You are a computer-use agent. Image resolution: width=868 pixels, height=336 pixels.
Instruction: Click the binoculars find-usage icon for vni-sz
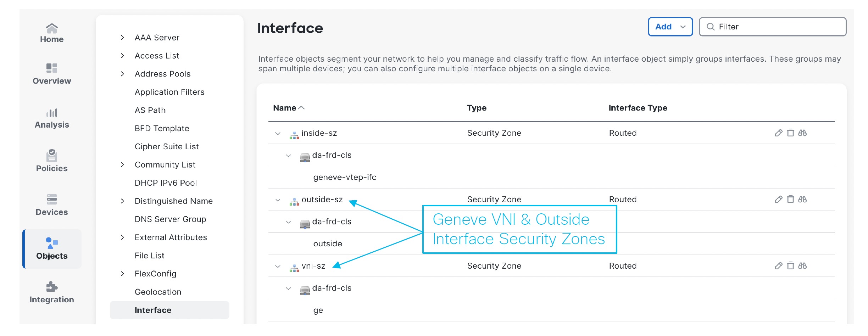point(802,266)
